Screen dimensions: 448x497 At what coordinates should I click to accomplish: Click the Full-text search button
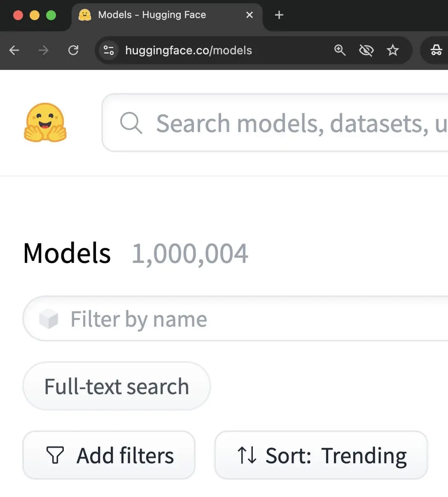(x=117, y=386)
